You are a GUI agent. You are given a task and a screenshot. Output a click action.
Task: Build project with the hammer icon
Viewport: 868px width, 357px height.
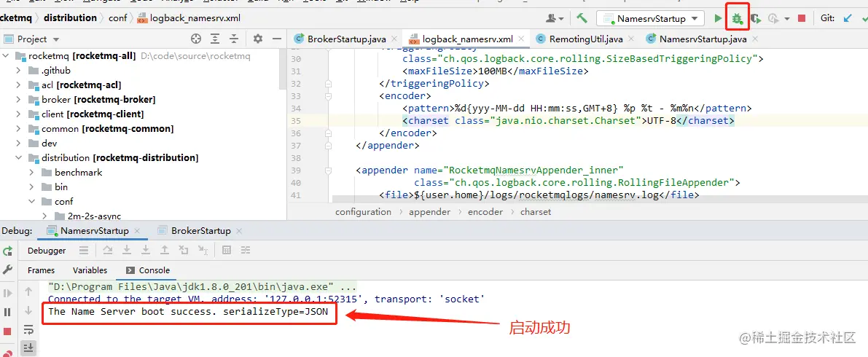pos(582,17)
